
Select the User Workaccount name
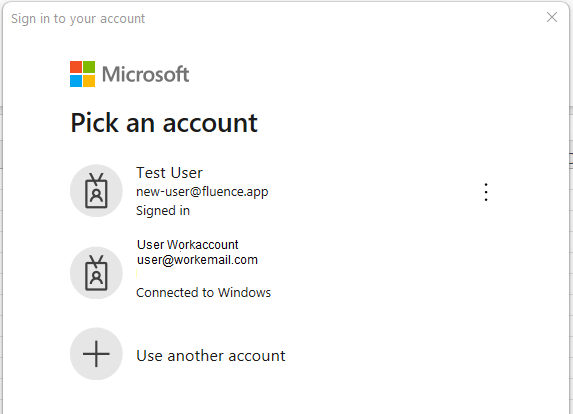pos(188,244)
